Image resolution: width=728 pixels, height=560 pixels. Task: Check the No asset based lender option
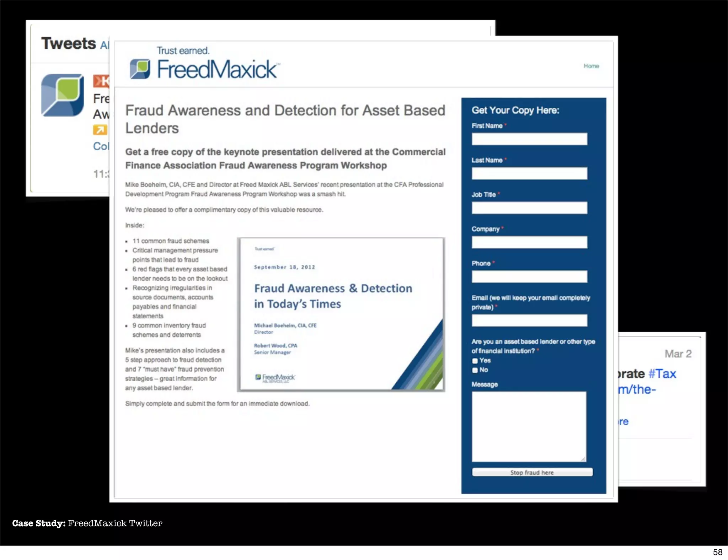point(475,370)
